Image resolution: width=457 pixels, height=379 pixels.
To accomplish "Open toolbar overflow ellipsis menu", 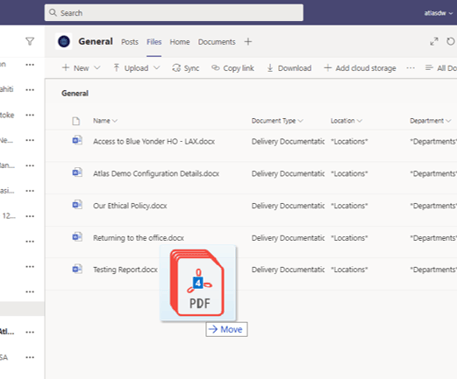I will click(411, 68).
